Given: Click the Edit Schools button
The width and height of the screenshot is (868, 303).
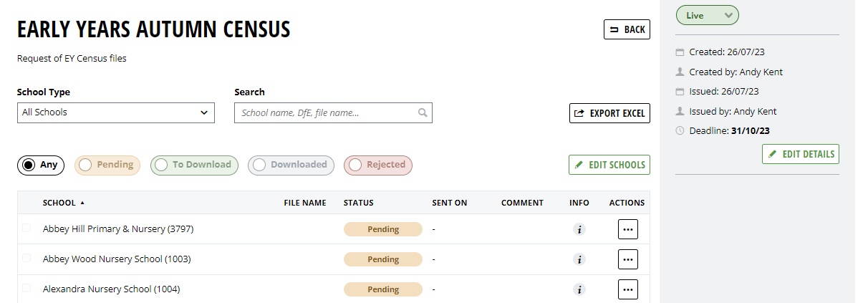Looking at the screenshot, I should tap(609, 165).
